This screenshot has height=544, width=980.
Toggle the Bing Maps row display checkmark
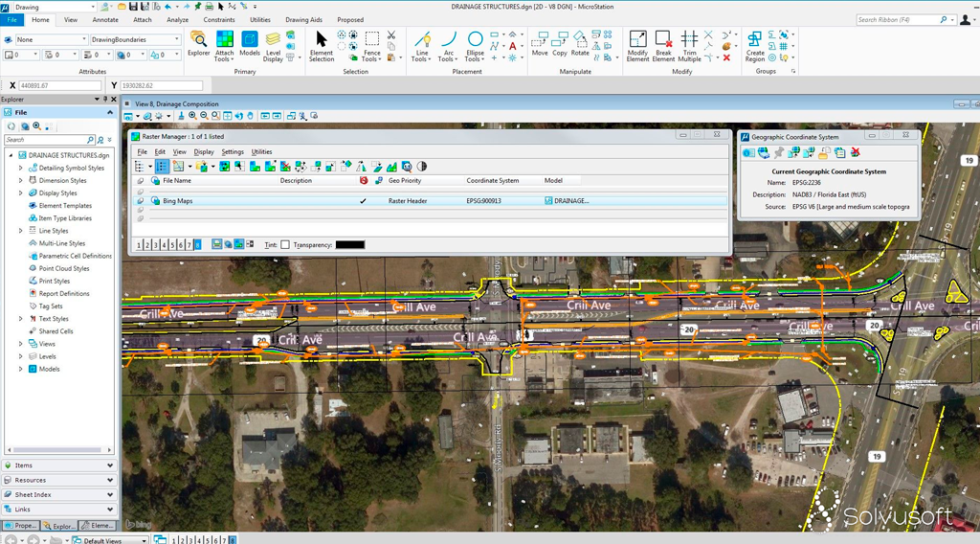pyautogui.click(x=363, y=201)
